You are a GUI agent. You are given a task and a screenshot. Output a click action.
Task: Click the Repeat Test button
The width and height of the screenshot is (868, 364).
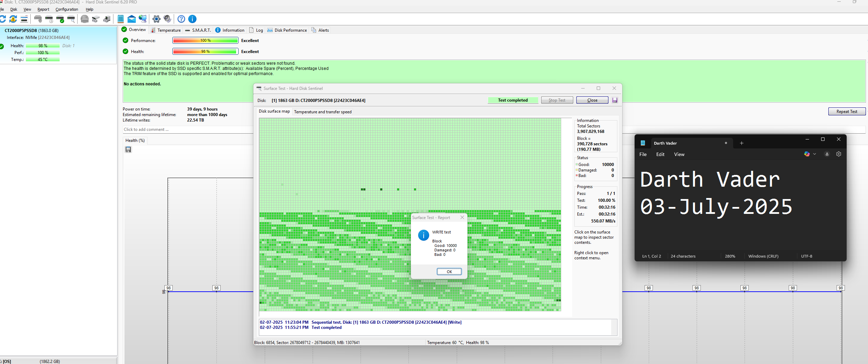[x=847, y=112]
